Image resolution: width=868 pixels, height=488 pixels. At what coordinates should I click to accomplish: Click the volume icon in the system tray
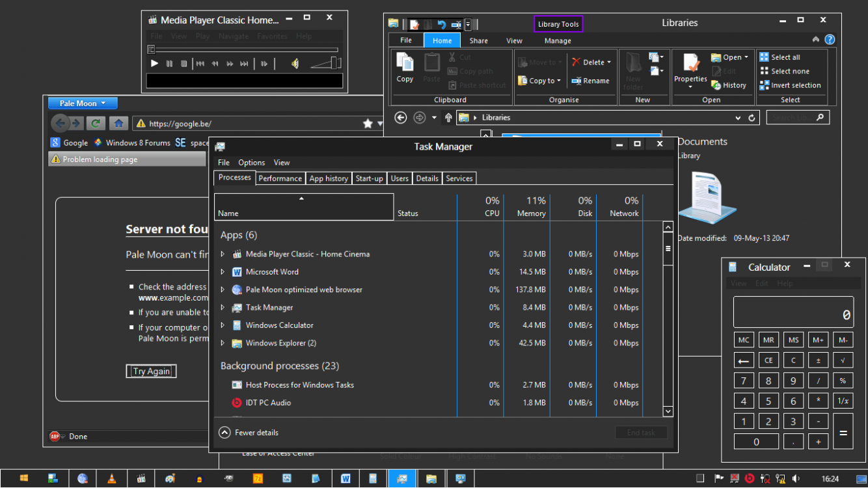tap(797, 479)
